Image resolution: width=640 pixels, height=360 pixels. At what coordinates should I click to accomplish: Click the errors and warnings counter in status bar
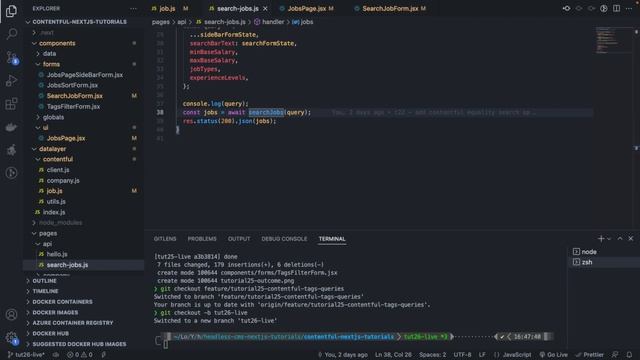click(80, 355)
